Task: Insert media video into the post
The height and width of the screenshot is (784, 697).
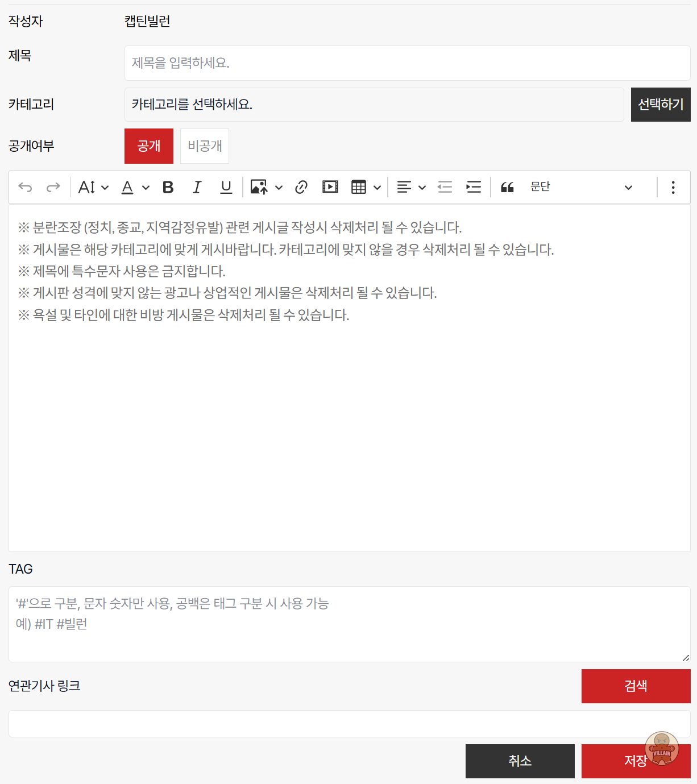Action: (x=330, y=187)
